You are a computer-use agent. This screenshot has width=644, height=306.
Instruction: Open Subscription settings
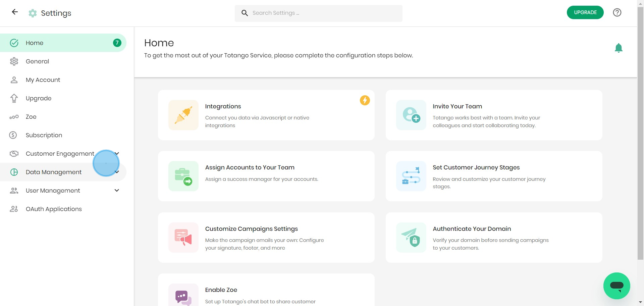point(63,135)
